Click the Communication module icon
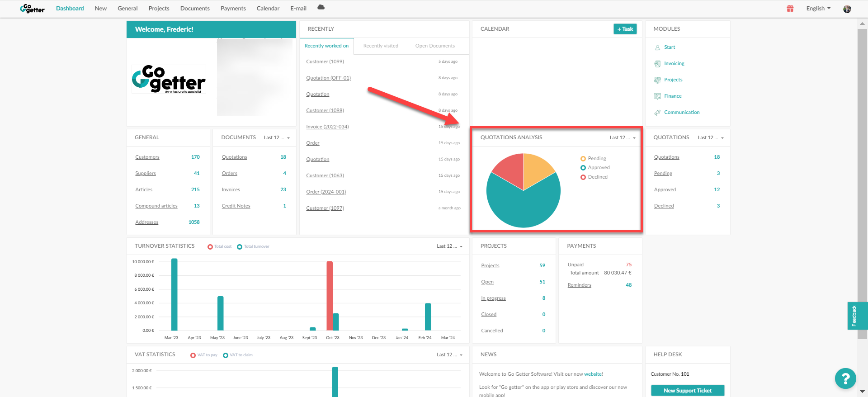868x397 pixels. pos(657,113)
